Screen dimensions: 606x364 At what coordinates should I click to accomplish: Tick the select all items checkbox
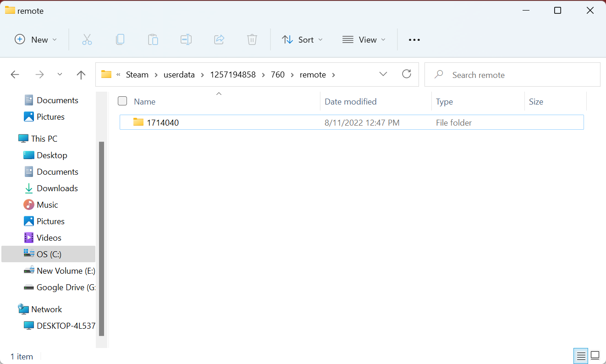pyautogui.click(x=122, y=101)
